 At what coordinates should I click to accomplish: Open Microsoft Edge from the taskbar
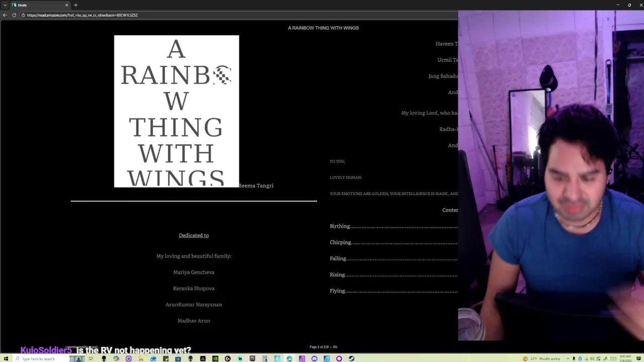click(289, 358)
